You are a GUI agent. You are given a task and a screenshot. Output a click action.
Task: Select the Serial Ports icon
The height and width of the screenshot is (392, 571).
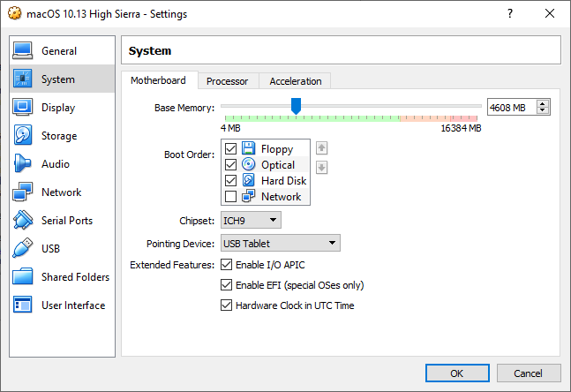[23, 221]
